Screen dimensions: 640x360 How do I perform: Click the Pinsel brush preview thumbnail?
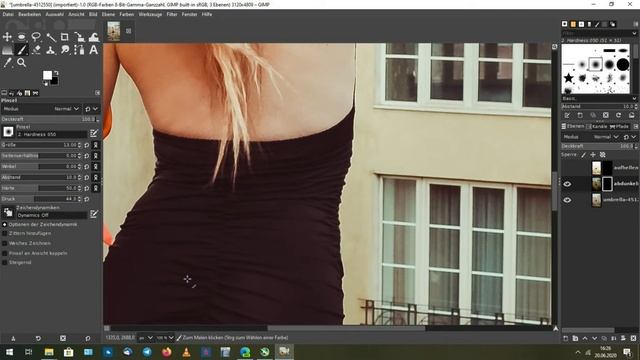tap(8, 131)
